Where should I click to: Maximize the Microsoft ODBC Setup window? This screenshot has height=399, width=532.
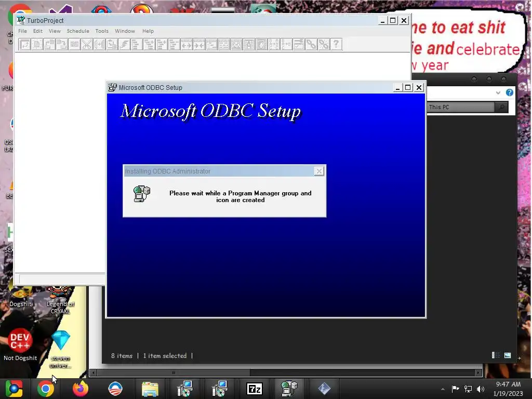[408, 87]
